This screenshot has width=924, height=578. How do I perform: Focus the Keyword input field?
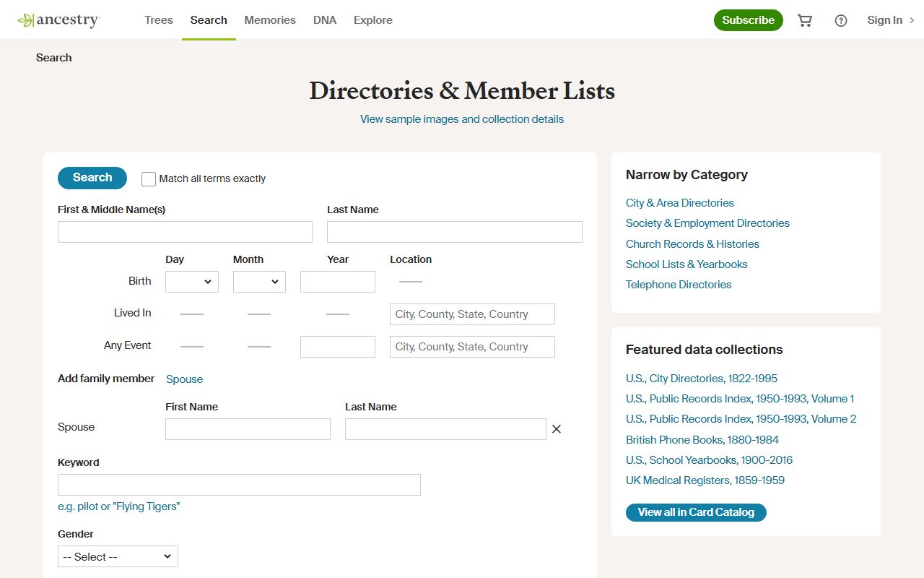pyautogui.click(x=239, y=485)
